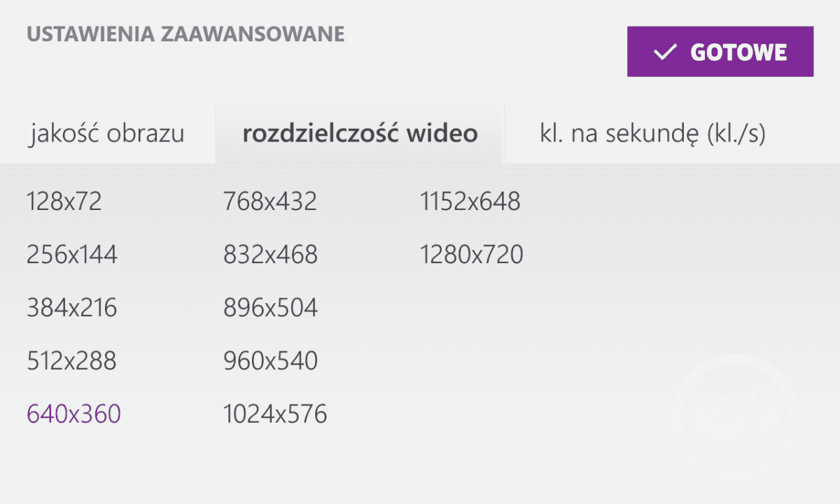Set resolution to 1280x720
840x504 pixels.
(472, 255)
